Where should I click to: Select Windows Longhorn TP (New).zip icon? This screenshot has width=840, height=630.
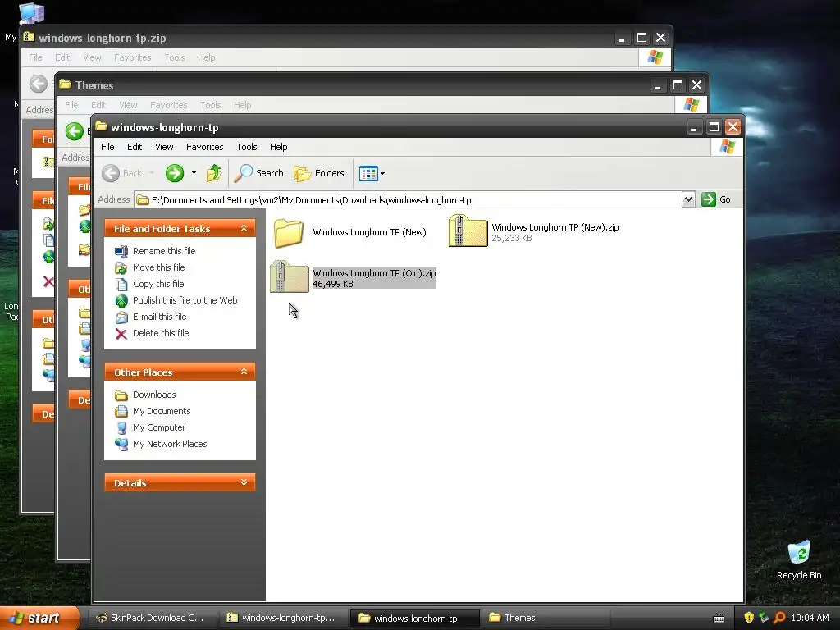coord(468,231)
